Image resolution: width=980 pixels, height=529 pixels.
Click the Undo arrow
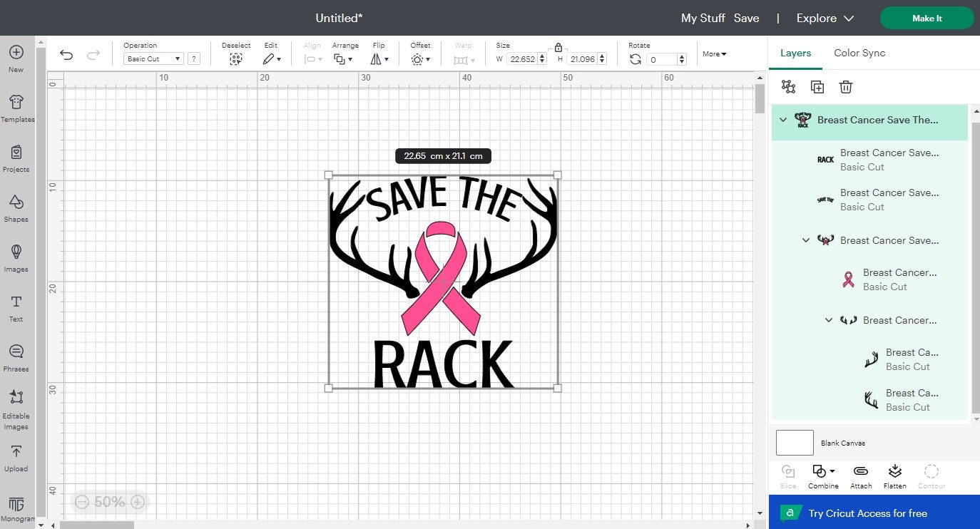pos(66,55)
